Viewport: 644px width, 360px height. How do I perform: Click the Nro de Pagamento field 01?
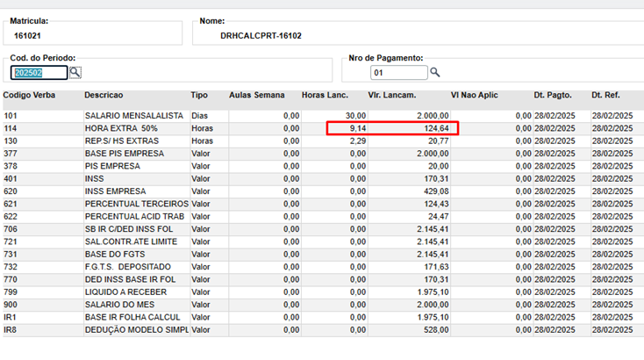[x=399, y=73]
